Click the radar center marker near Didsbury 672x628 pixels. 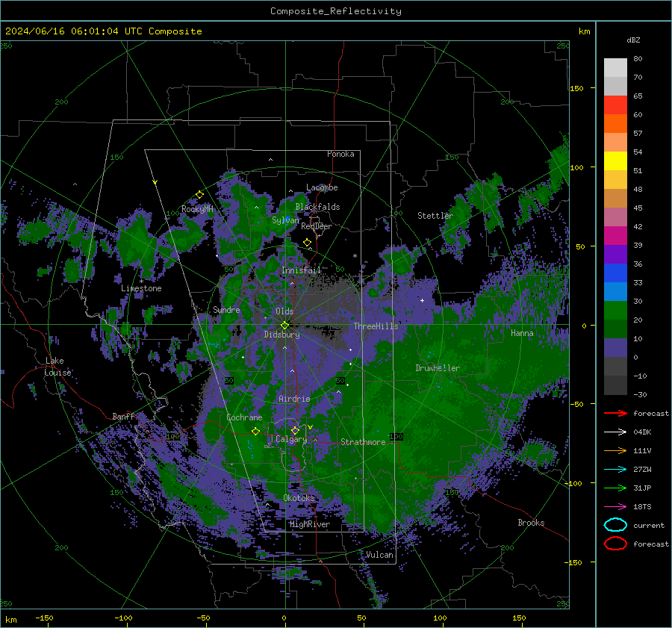pos(284,326)
